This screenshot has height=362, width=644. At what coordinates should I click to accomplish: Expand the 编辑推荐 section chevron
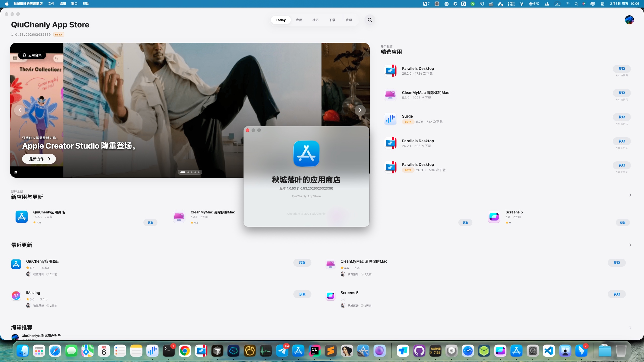tap(630, 327)
